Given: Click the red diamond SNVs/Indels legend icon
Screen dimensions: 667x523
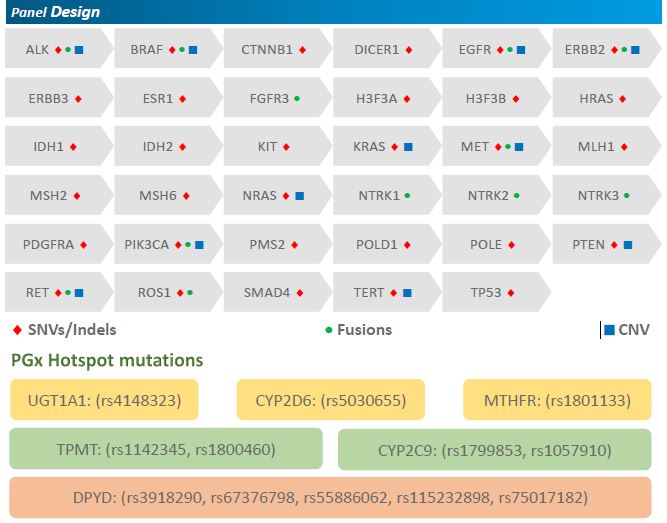Looking at the screenshot, I should (x=16, y=330).
